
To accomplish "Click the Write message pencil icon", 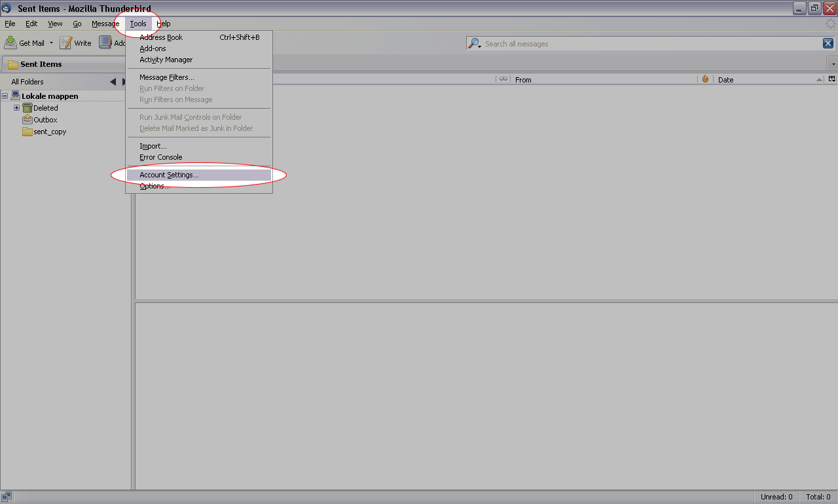I will tap(65, 43).
